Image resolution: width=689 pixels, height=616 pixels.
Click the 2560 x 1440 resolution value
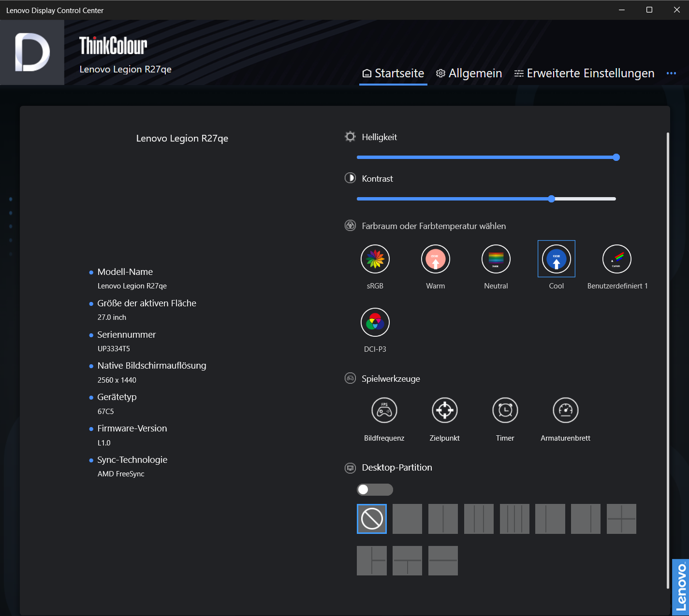point(117,380)
